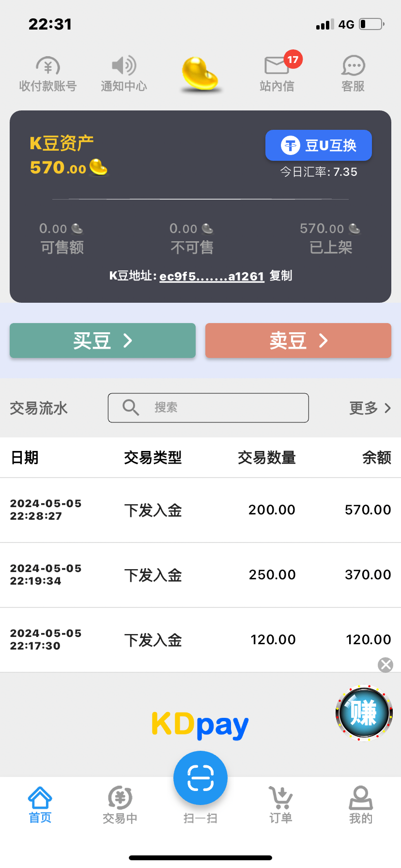Open the 扫一扫 scan button

(200, 778)
